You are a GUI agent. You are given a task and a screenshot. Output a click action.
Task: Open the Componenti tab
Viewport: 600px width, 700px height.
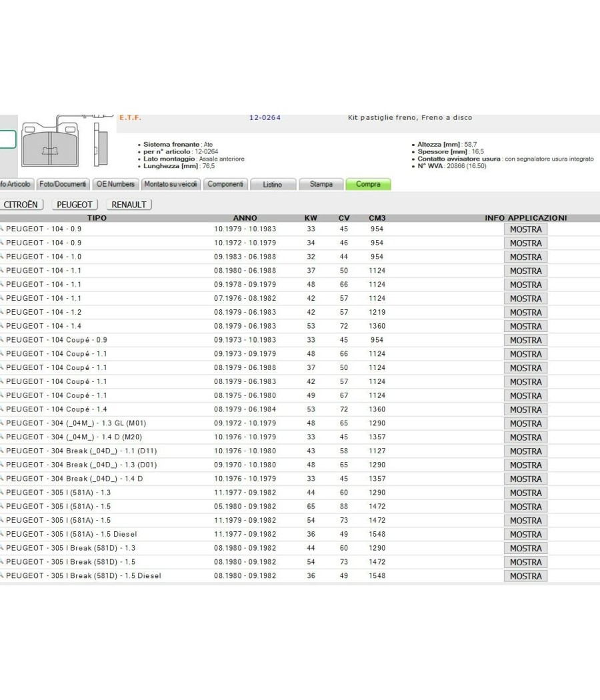(225, 184)
